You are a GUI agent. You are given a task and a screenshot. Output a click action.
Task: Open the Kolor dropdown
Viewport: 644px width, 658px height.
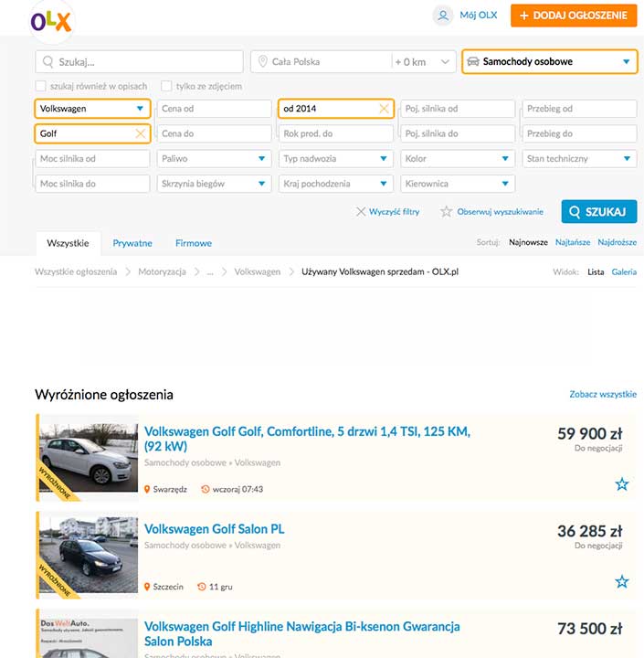[458, 159]
